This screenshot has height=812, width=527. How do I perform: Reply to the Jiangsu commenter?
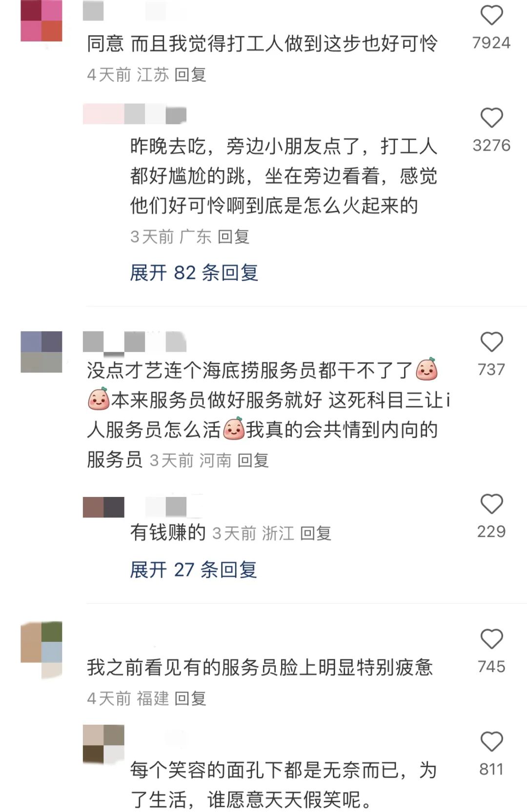point(190,75)
